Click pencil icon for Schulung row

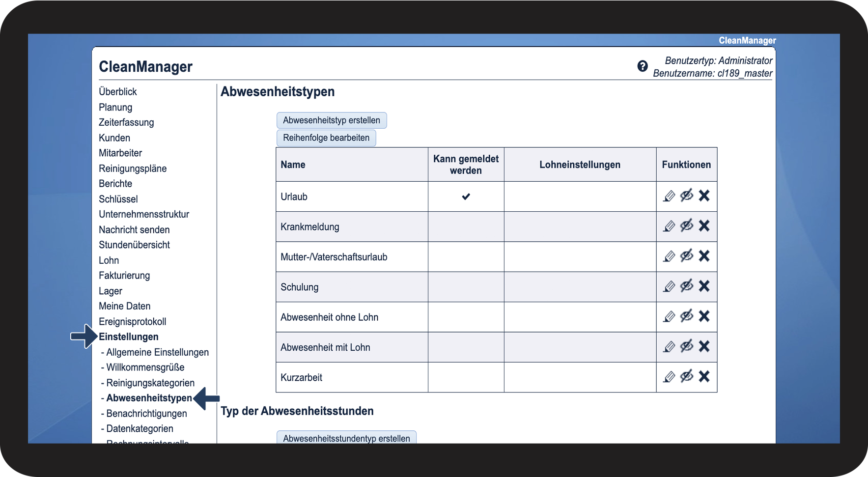[669, 286]
